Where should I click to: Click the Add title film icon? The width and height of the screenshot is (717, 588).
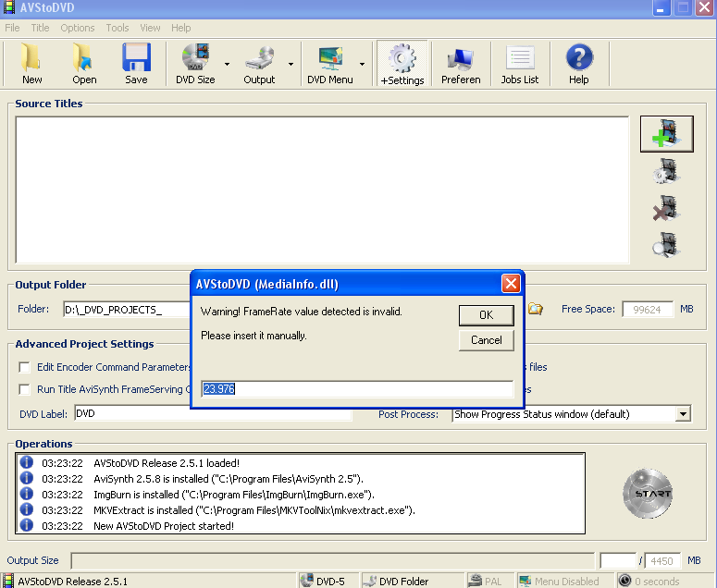(667, 133)
